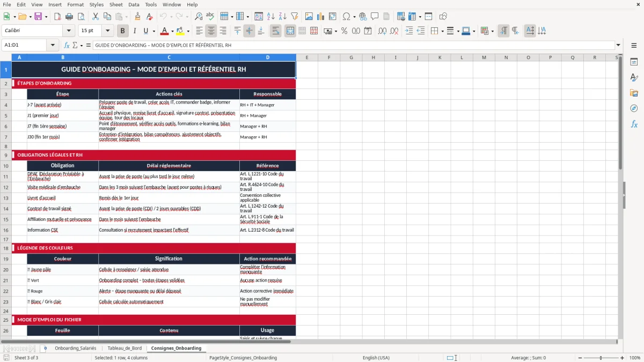Open sidebar Navigator compass icon
This screenshot has width=644, height=362.
coord(634,108)
